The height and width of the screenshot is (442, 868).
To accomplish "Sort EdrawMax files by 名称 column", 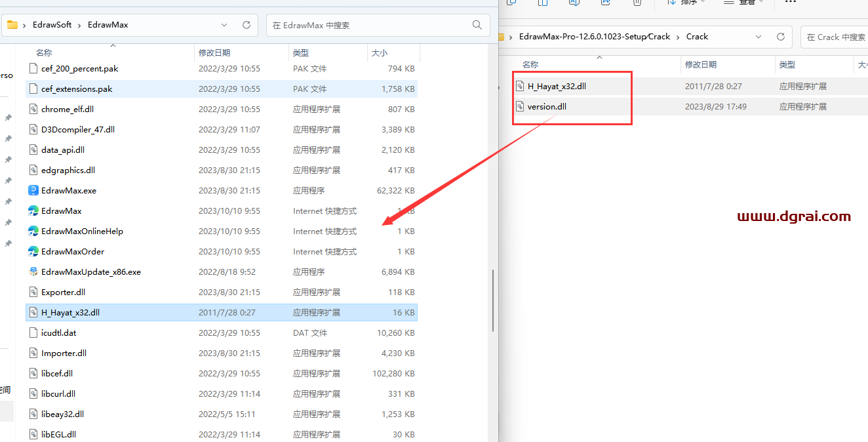I will coord(44,52).
